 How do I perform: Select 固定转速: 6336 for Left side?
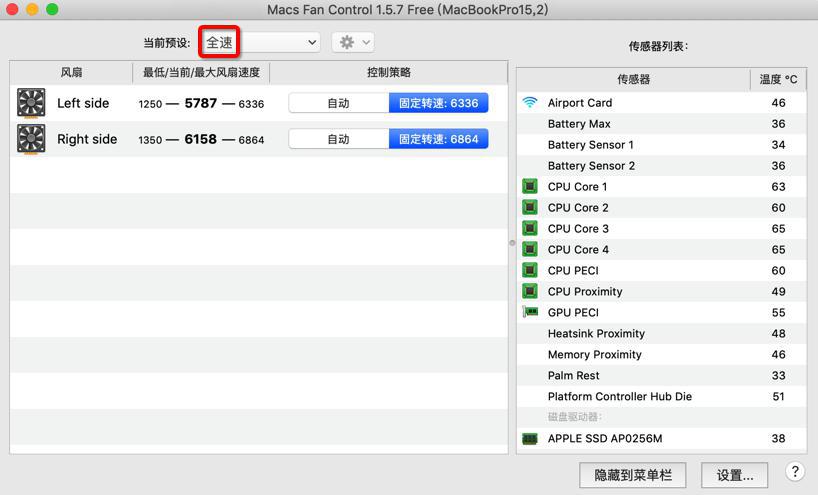pyautogui.click(x=438, y=103)
